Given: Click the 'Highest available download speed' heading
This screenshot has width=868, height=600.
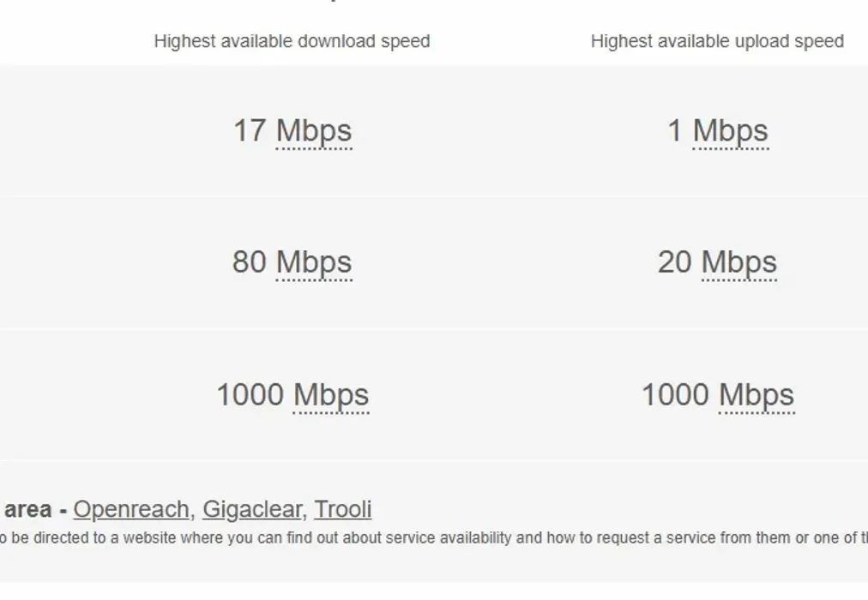Looking at the screenshot, I should coord(292,41).
